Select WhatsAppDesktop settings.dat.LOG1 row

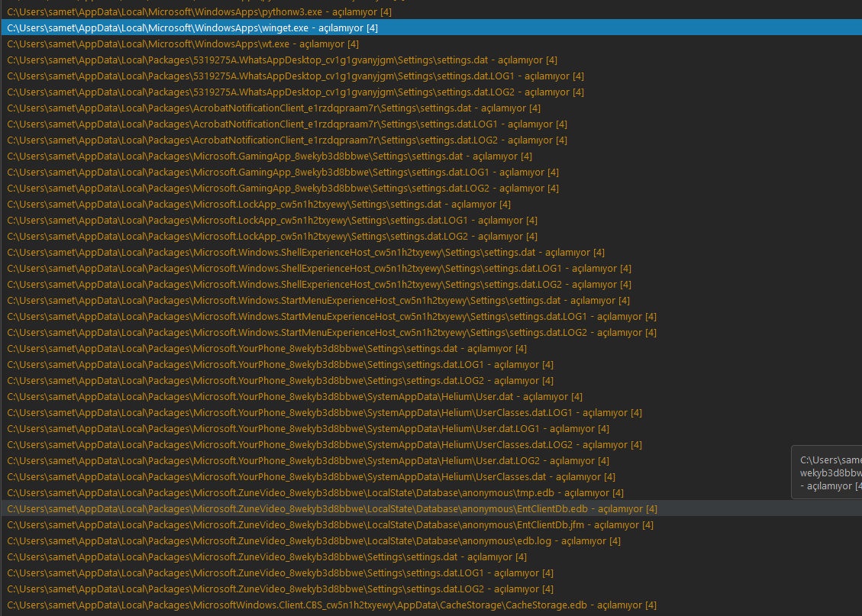click(431, 76)
